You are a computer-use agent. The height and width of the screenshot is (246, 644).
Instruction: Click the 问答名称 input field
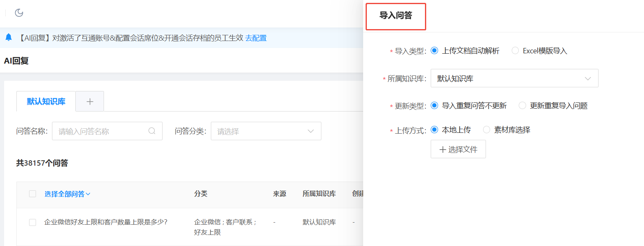click(x=102, y=131)
